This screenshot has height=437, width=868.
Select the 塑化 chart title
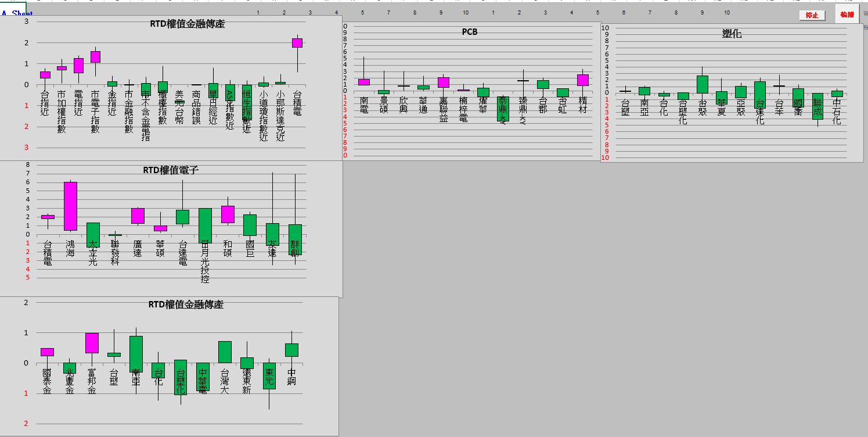(x=732, y=34)
